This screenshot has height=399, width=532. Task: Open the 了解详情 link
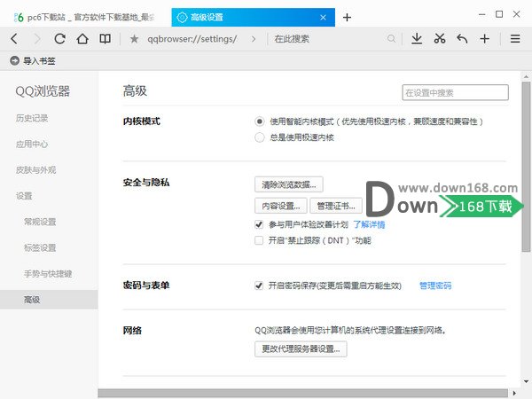tap(369, 224)
